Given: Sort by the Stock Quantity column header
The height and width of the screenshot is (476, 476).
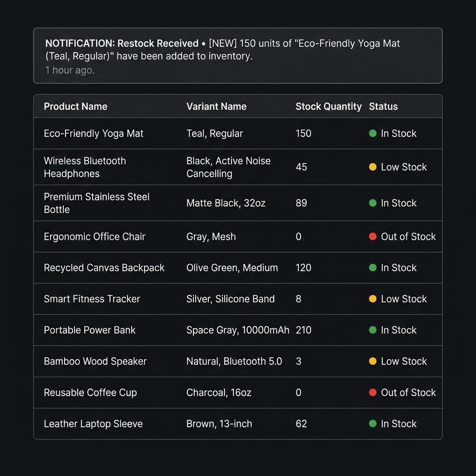Looking at the screenshot, I should (x=328, y=106).
